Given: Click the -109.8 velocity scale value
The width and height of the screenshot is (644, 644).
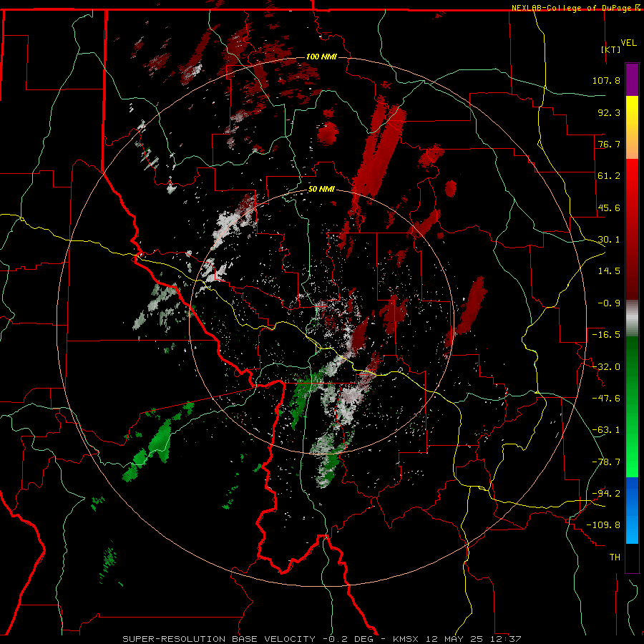Looking at the screenshot, I should point(603,525).
